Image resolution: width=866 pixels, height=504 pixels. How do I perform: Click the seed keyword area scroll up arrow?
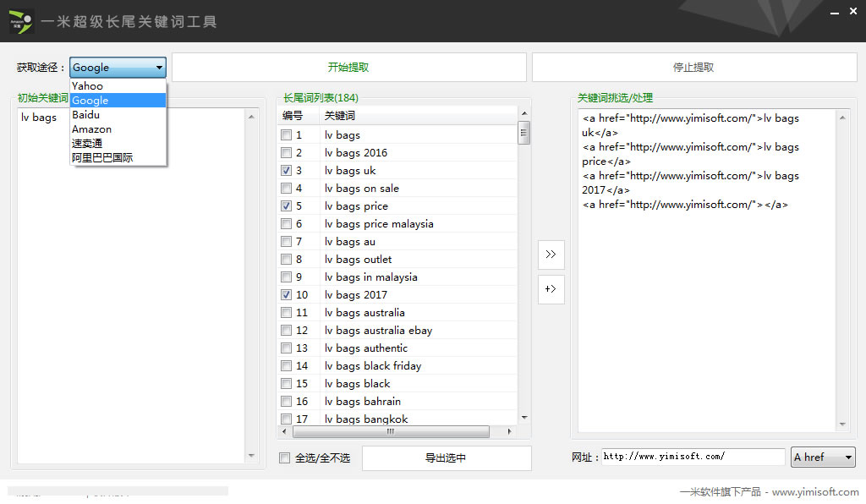pos(251,117)
